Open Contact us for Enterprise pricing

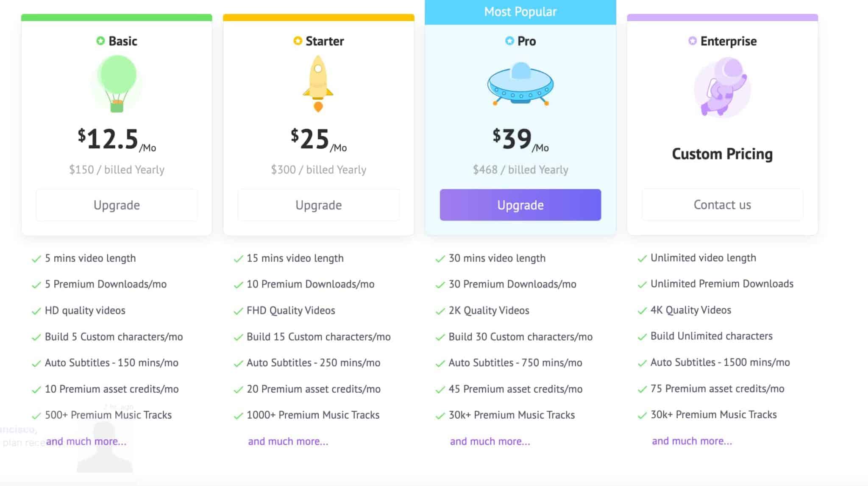coord(722,205)
